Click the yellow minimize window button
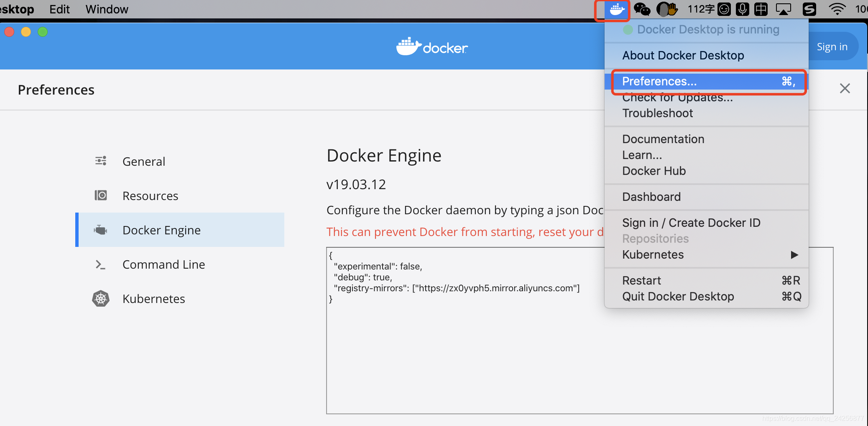The height and width of the screenshot is (426, 868). 26,32
